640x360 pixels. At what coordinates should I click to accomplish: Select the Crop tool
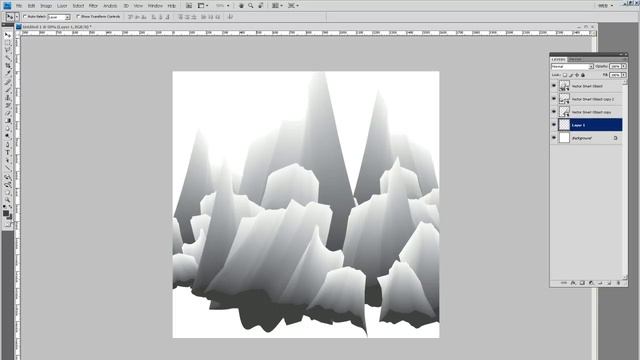click(8, 65)
